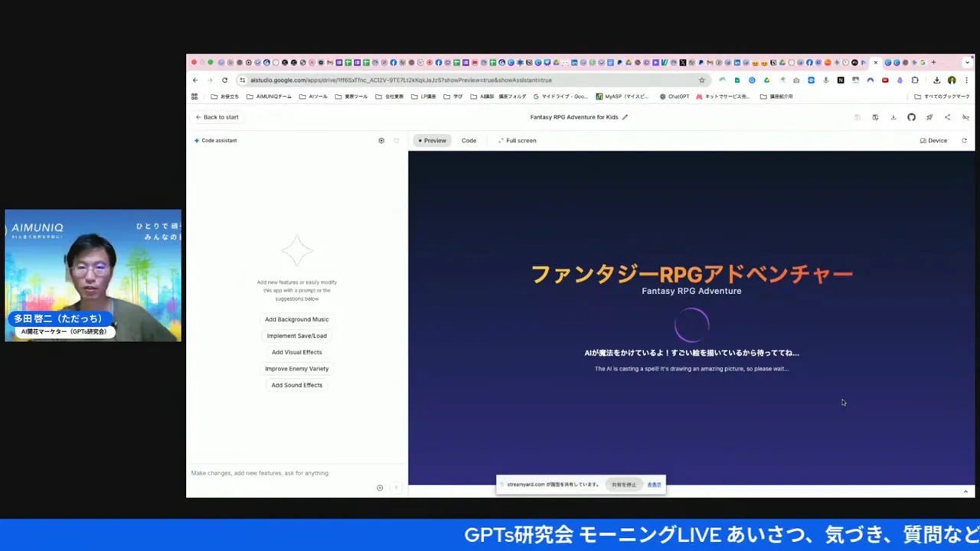Open the Google Drive extension icon
Viewport: 980px width, 551px height.
[x=766, y=80]
